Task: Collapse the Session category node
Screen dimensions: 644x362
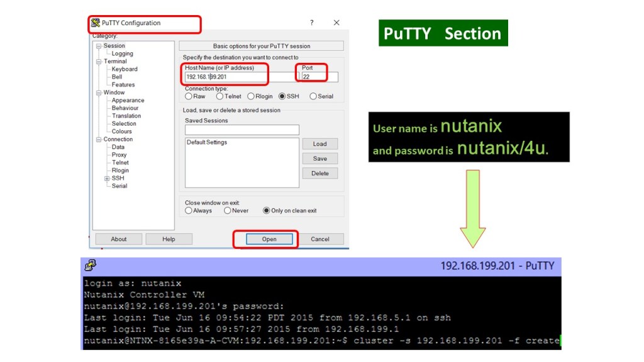Action: (99, 46)
